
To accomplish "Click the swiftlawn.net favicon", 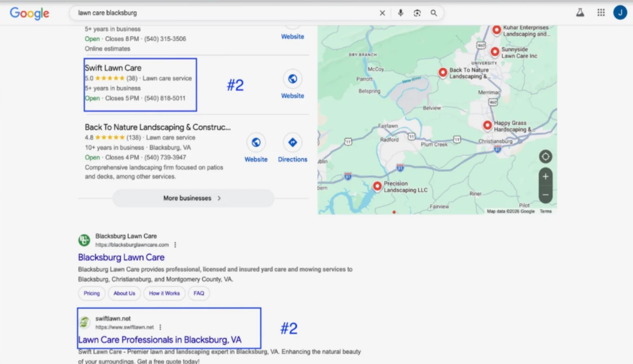I will pos(84,323).
